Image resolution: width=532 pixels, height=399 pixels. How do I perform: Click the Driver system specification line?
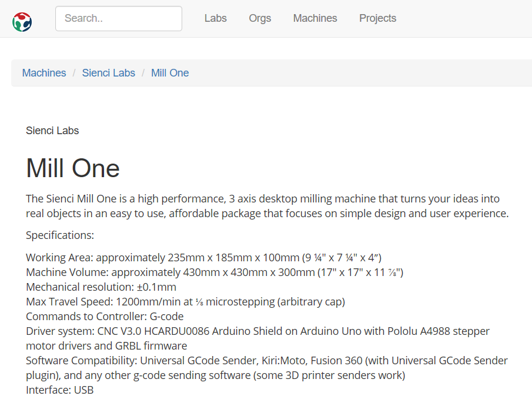258,338
